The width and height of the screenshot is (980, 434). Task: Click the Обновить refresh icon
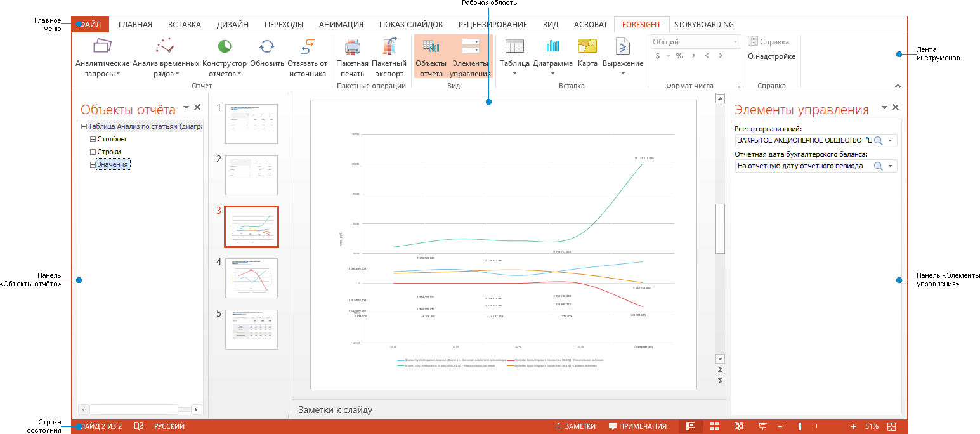(x=266, y=46)
